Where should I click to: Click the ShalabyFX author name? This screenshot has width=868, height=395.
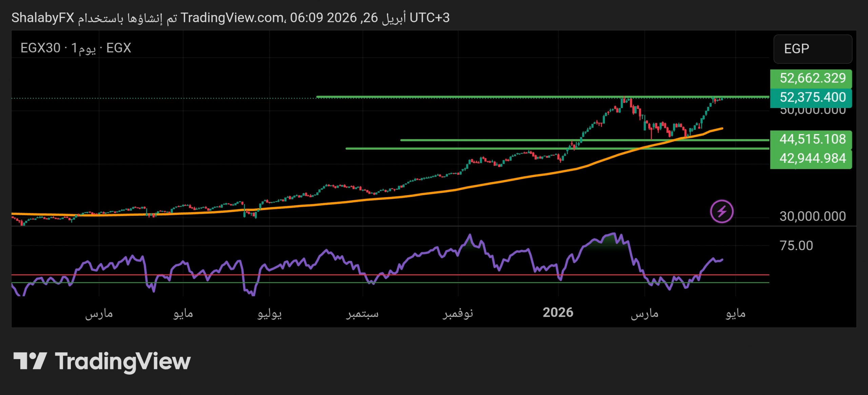pos(43,18)
